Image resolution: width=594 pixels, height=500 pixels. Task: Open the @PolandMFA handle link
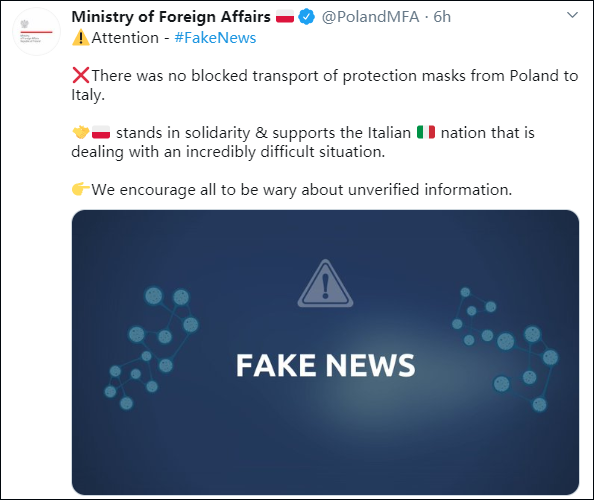click(370, 17)
